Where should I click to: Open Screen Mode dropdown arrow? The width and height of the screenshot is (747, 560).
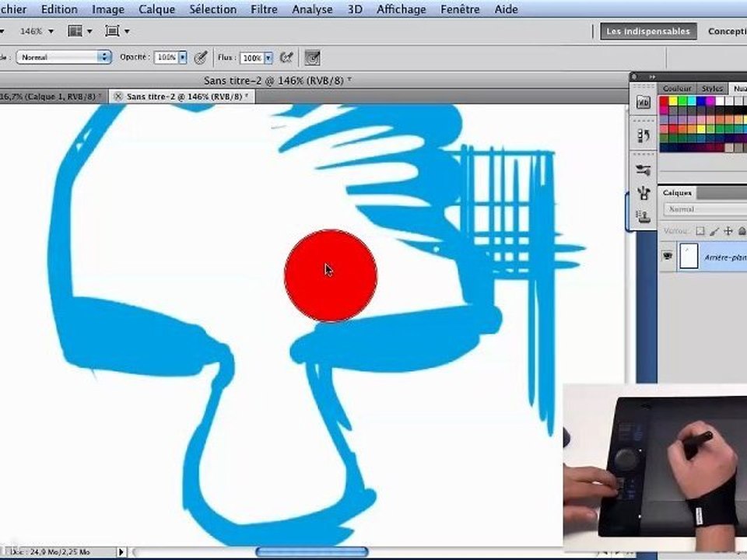pyautogui.click(x=127, y=31)
